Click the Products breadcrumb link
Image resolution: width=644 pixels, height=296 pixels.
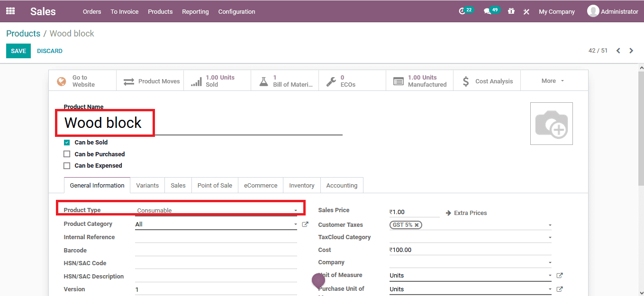coord(23,34)
